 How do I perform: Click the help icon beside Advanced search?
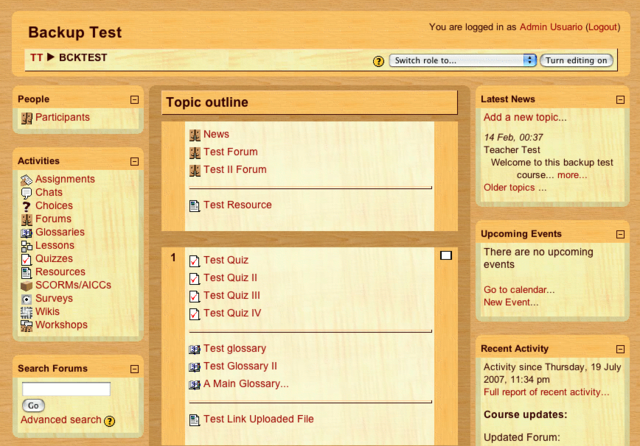point(109,421)
